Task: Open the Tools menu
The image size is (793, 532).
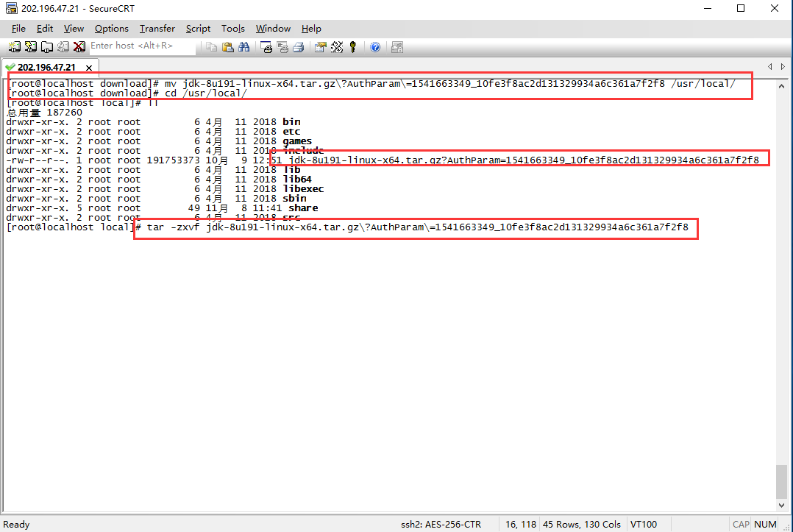Action: point(232,28)
